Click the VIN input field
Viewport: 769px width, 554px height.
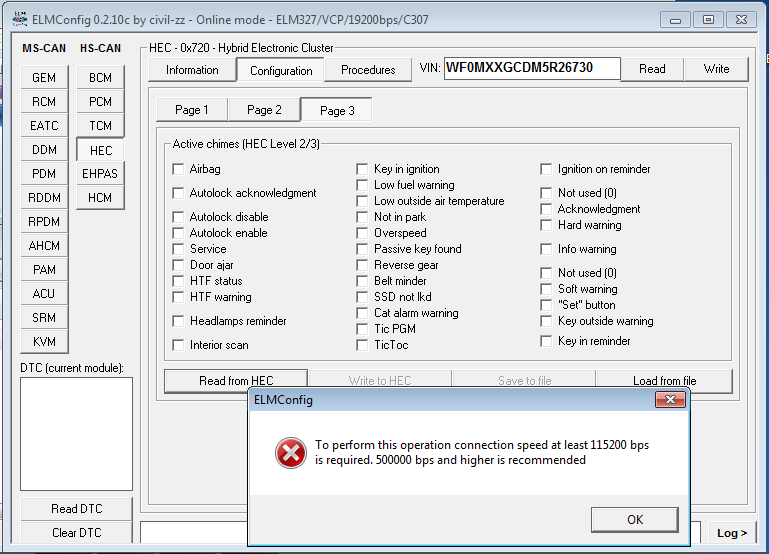click(x=531, y=68)
